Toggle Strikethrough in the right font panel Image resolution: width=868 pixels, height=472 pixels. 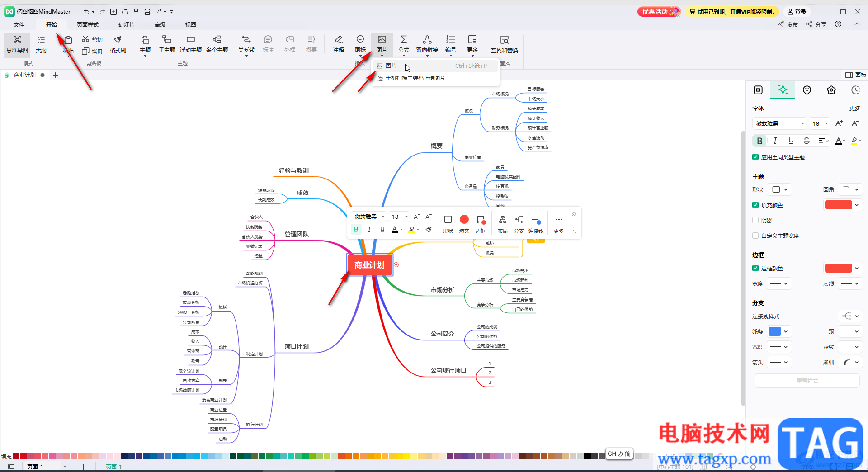pyautogui.click(x=807, y=141)
